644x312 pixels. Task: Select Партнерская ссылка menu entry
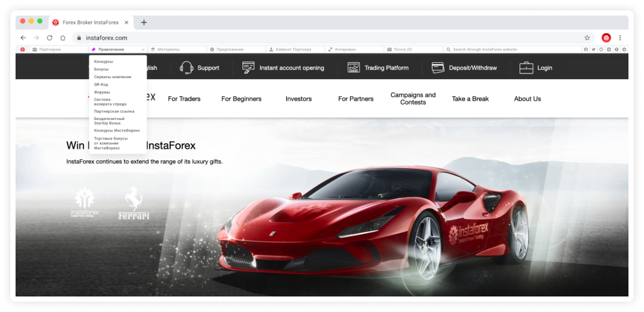(x=114, y=111)
